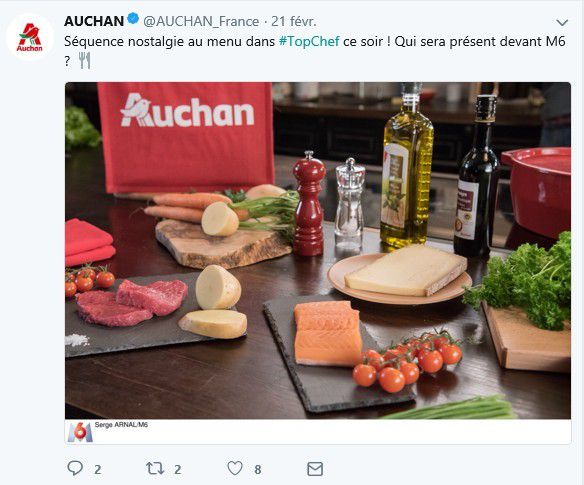Click the Serge ARNAL/M6 photo credit
The image size is (584, 485).
point(121,425)
